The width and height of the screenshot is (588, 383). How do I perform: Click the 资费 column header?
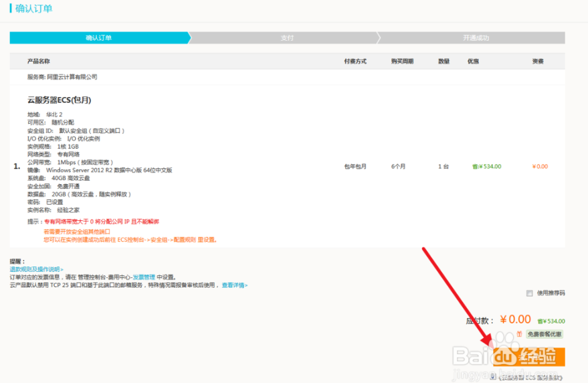[538, 61]
